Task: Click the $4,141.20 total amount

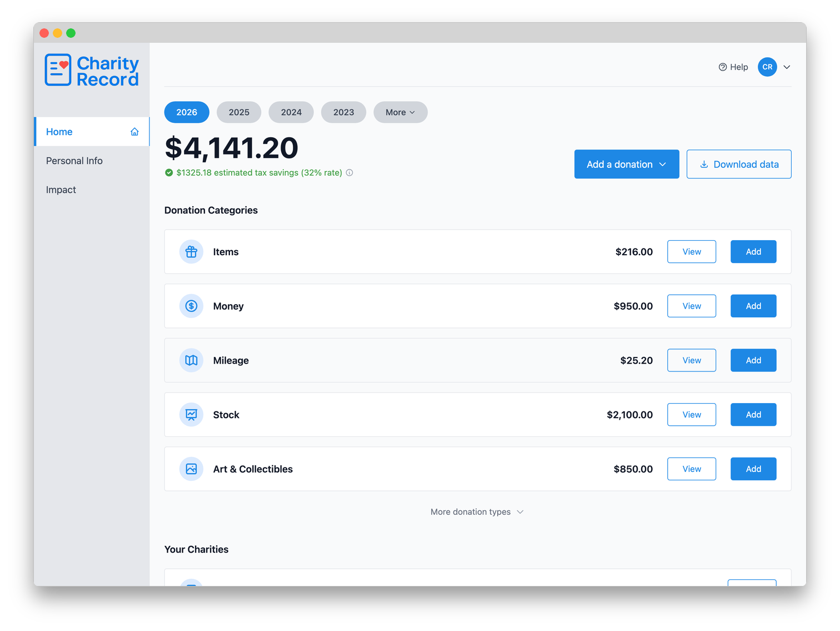Action: point(232,148)
